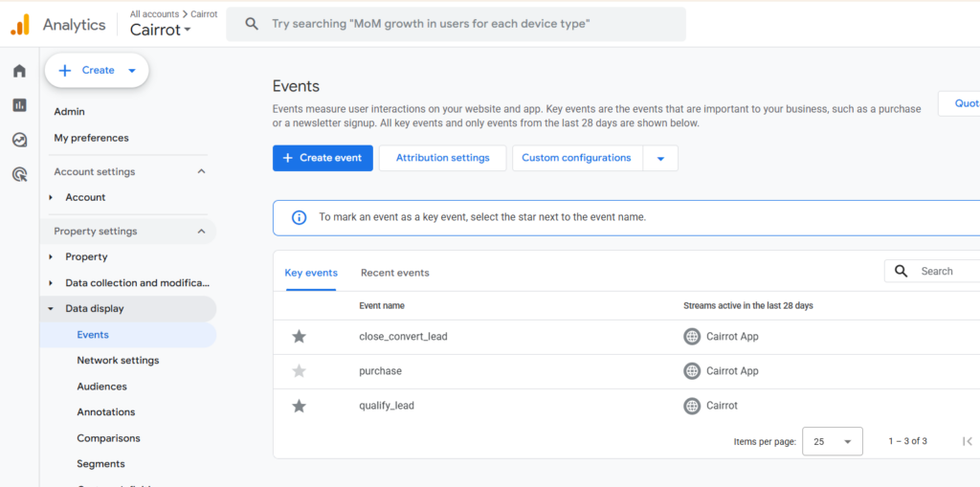Open Custom configurations dropdown arrow
The height and width of the screenshot is (487, 980).
(x=660, y=158)
